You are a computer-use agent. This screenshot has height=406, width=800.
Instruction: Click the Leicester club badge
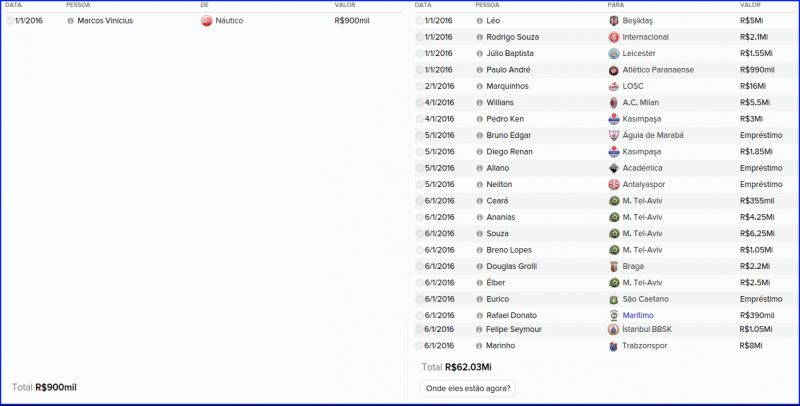point(613,53)
